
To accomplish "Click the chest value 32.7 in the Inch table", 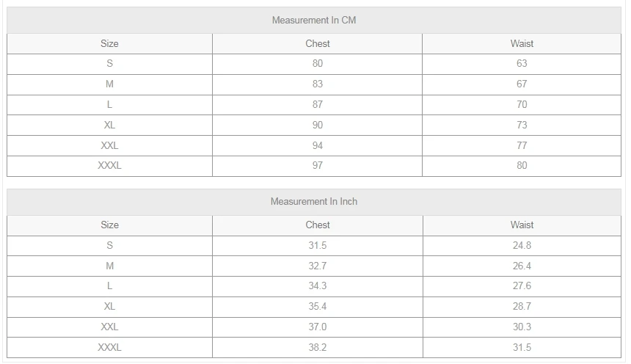I will coord(318,266).
